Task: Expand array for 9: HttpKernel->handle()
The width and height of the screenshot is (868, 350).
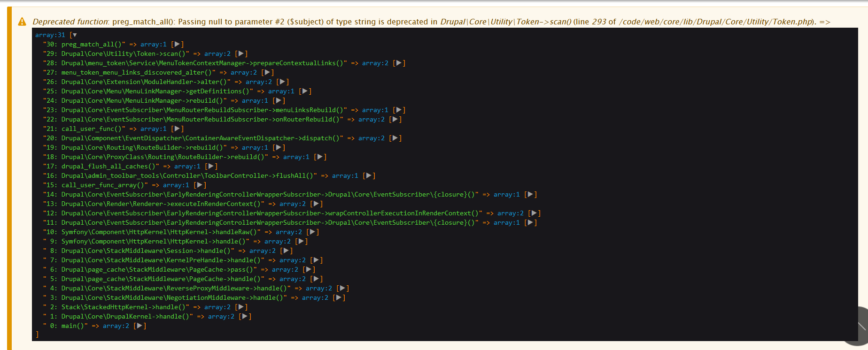Action: click(301, 242)
